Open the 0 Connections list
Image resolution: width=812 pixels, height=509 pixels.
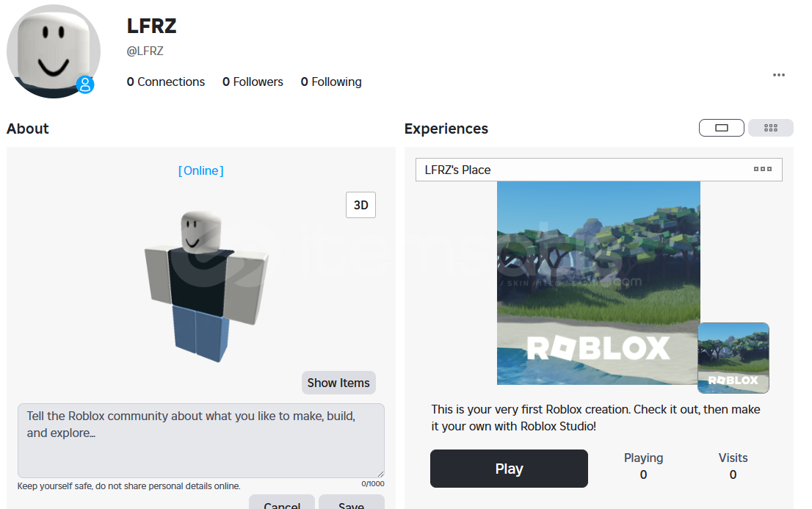point(166,82)
